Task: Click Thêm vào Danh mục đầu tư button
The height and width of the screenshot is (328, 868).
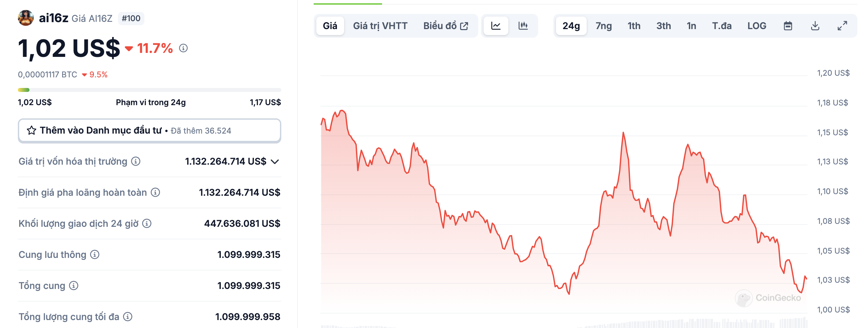Action: (149, 131)
